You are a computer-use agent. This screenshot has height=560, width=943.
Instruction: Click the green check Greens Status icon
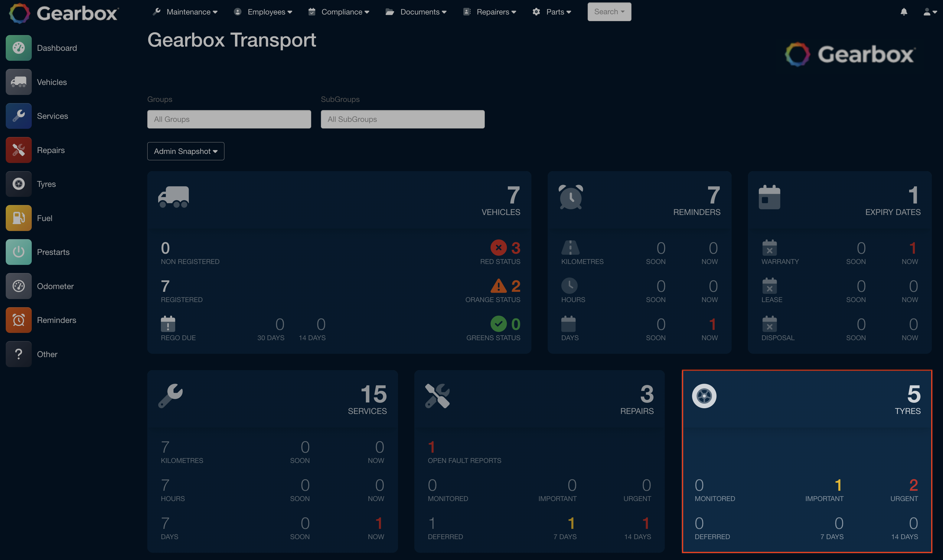pos(498,324)
